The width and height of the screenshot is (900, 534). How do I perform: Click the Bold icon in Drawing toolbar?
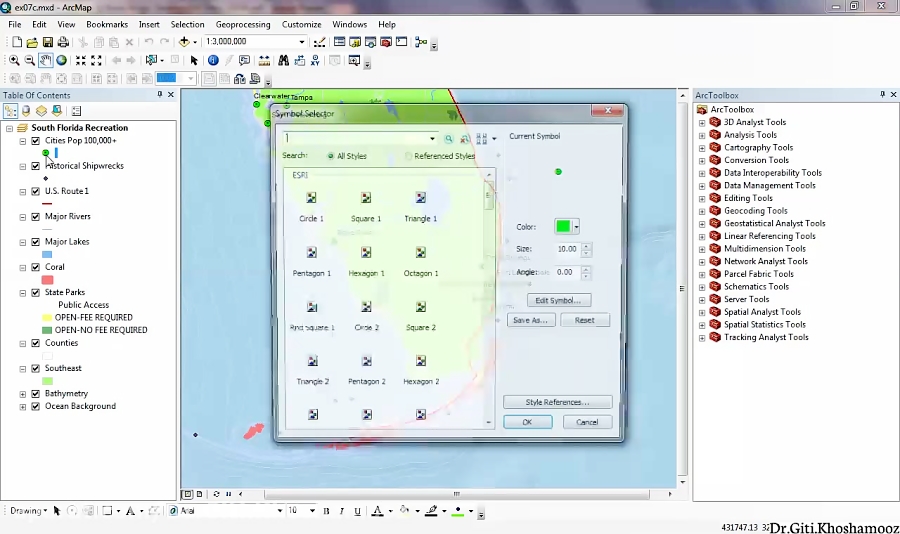point(326,511)
